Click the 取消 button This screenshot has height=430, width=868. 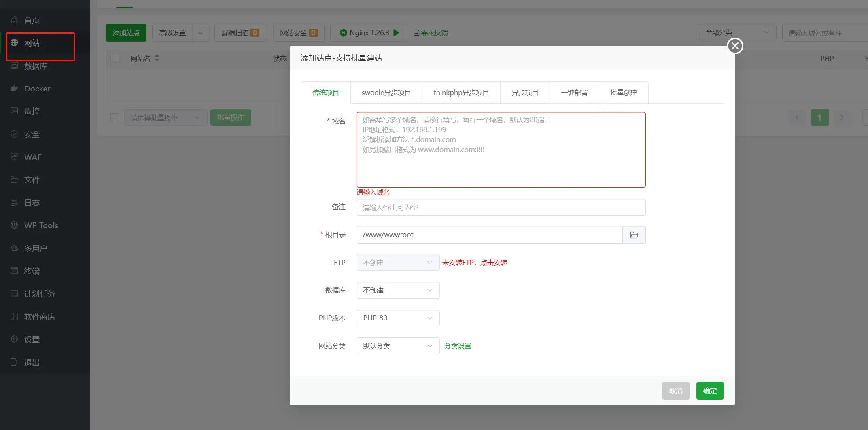point(675,391)
